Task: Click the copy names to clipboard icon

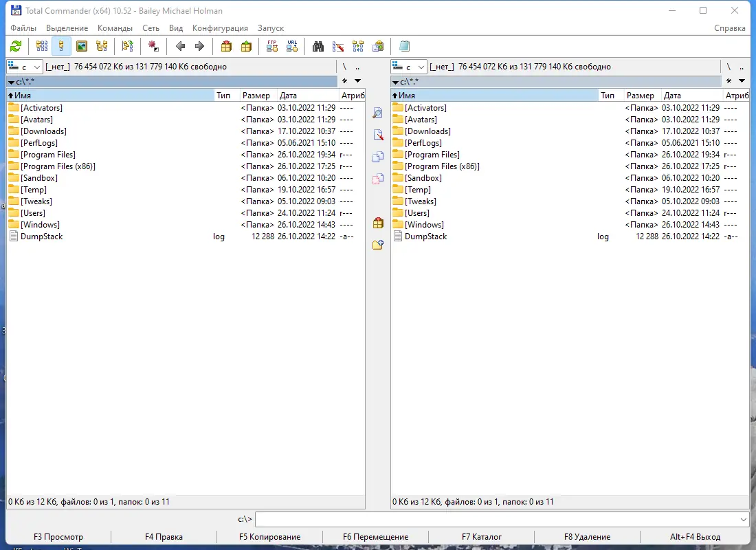Action: (x=379, y=46)
